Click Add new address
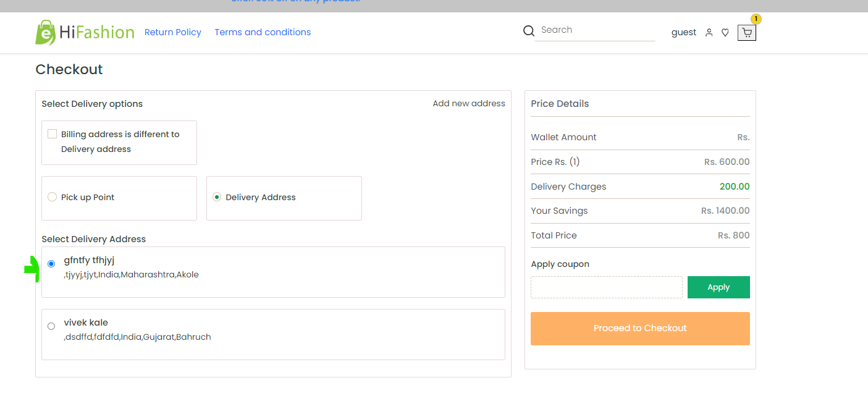Image resolution: width=868 pixels, height=396 pixels. 469,103
